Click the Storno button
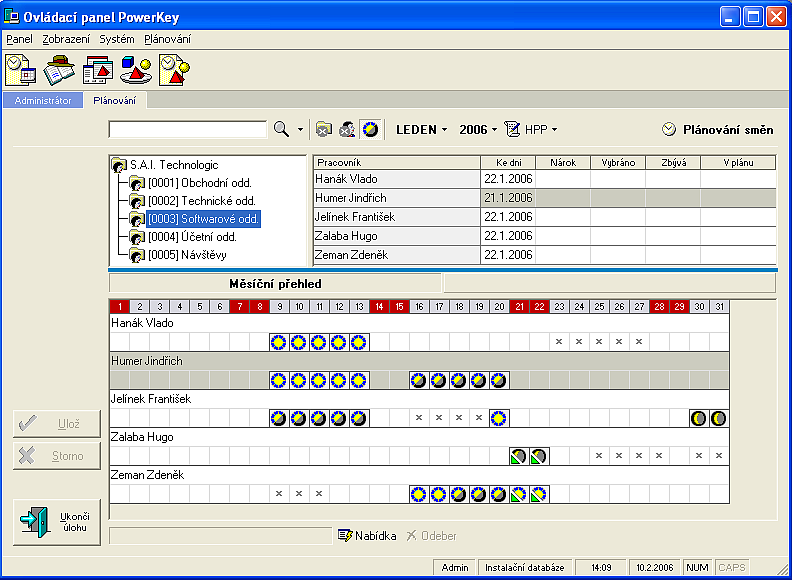The image size is (792, 580). [57, 456]
